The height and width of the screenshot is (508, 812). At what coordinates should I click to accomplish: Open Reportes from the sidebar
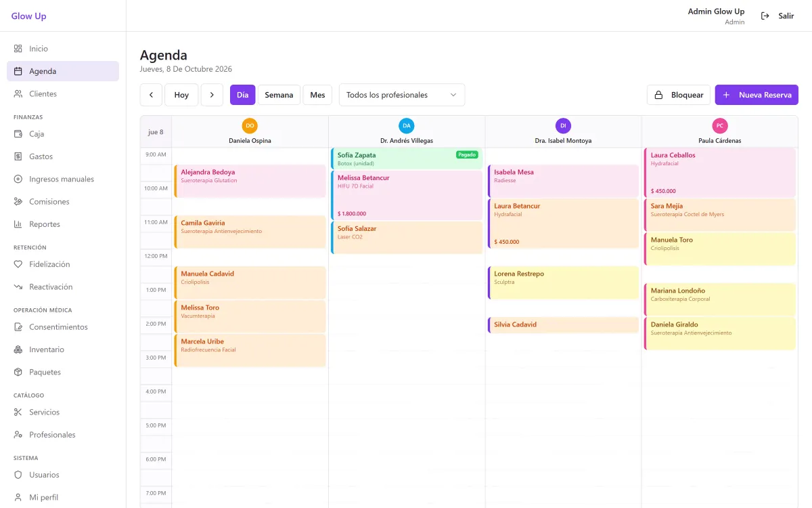63,224
